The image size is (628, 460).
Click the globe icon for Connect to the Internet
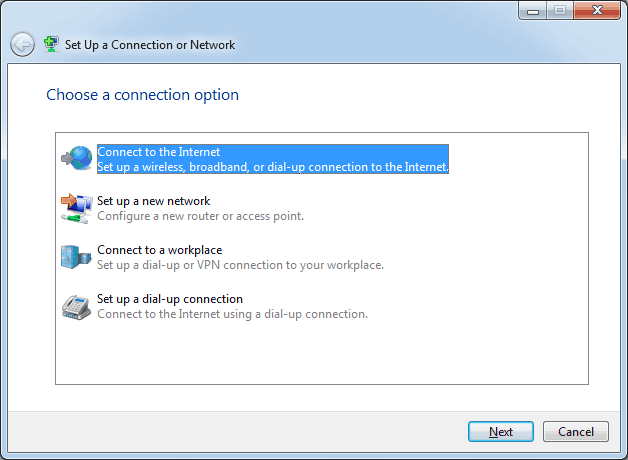76,158
